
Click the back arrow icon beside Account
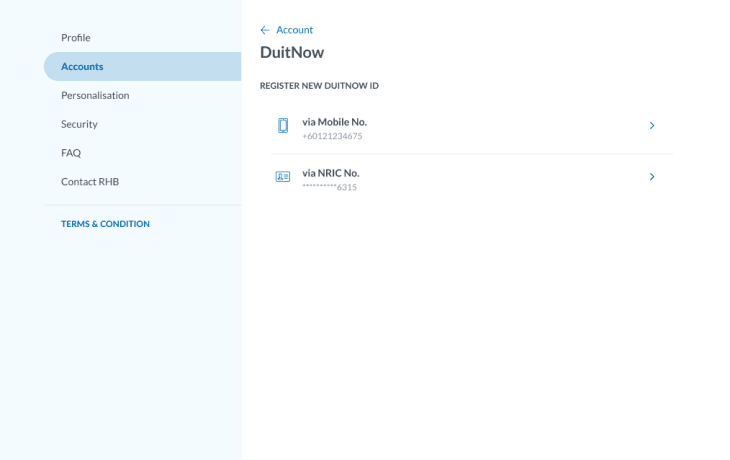(265, 30)
